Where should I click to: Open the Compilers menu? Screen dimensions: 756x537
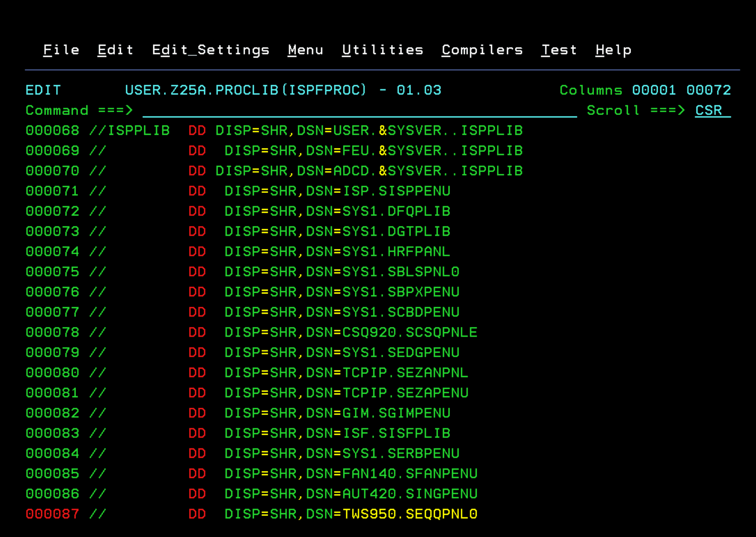(482, 49)
